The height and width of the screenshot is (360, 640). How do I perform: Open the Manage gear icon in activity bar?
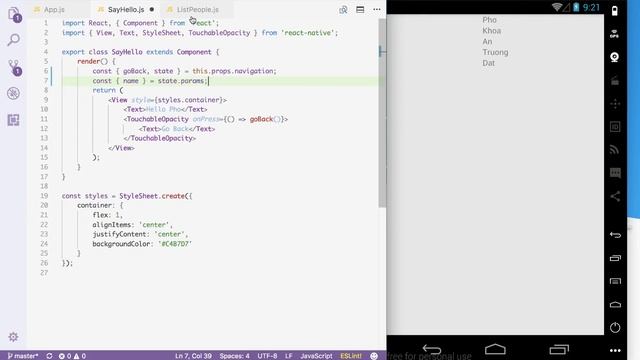click(13, 337)
